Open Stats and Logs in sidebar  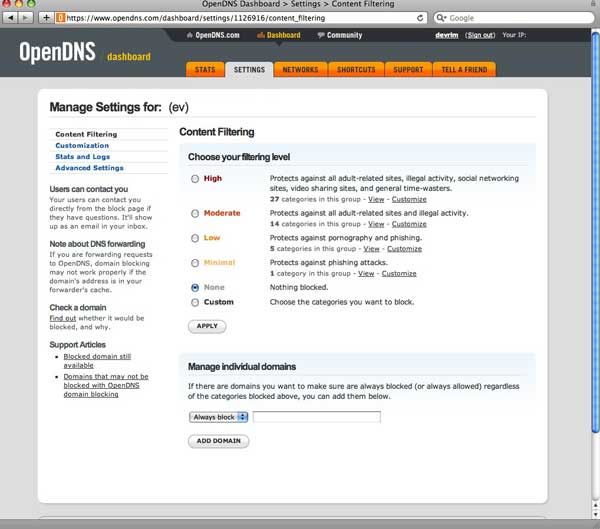[82, 157]
